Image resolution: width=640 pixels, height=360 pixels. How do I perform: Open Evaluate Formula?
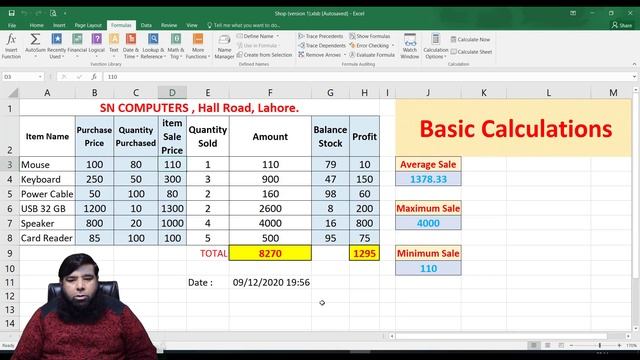[372, 55]
